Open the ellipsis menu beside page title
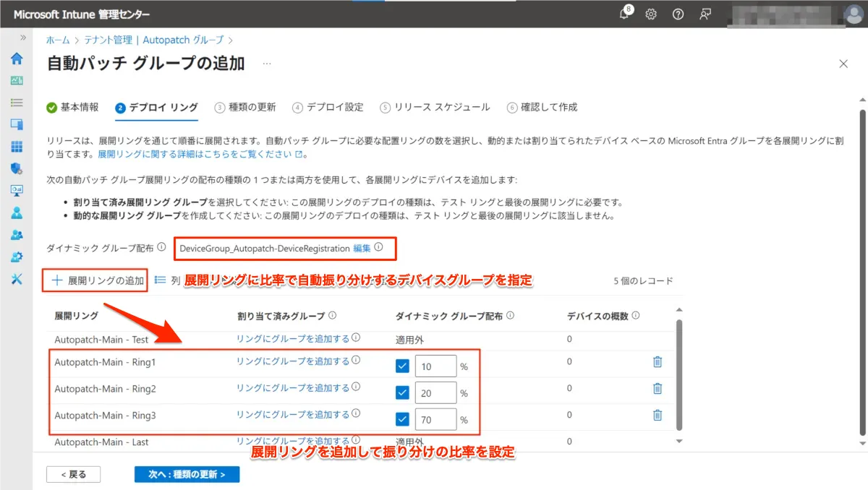Viewport: 868px width, 490px height. [x=267, y=64]
